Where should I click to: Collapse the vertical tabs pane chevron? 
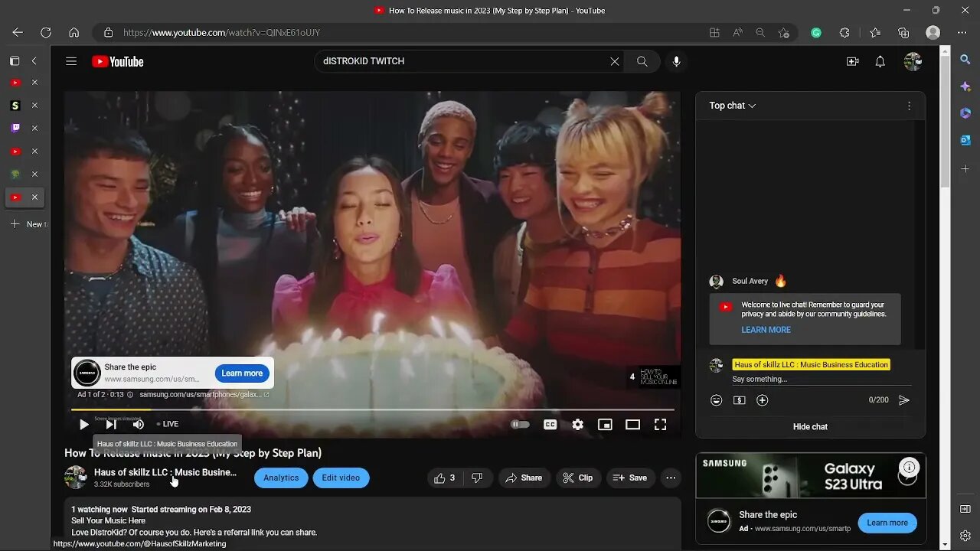34,61
